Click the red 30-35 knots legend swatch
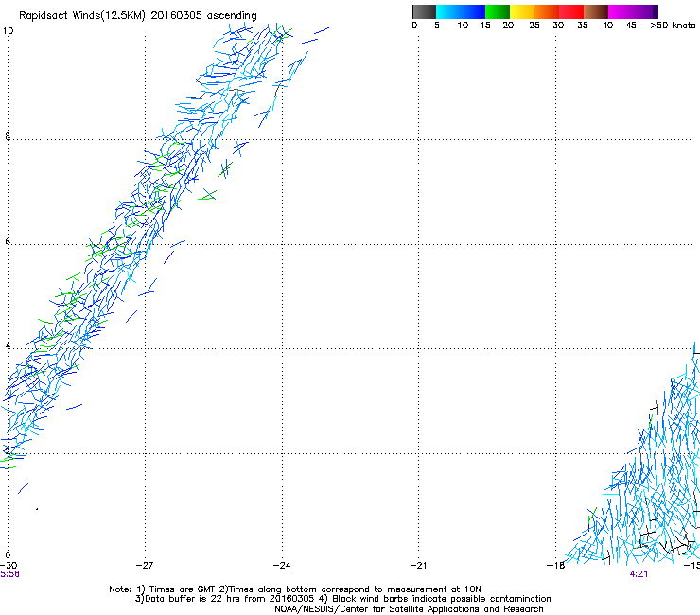The image size is (700, 615). pyautogui.click(x=571, y=11)
